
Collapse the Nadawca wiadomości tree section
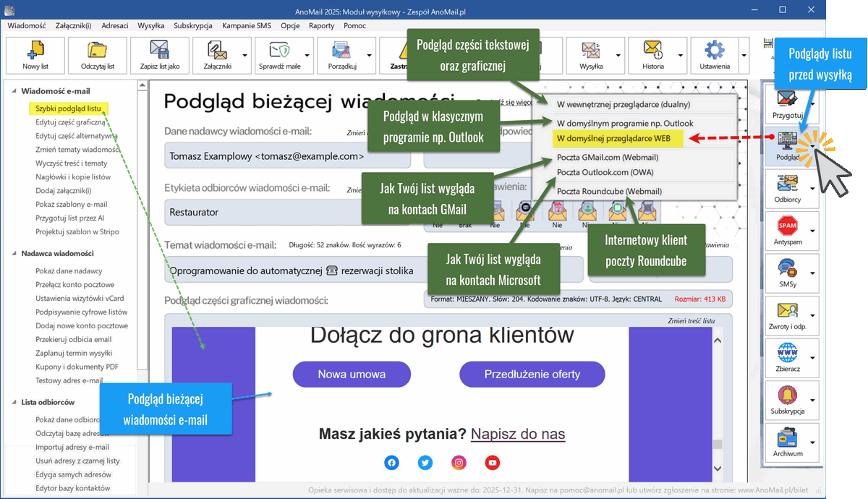(14, 254)
